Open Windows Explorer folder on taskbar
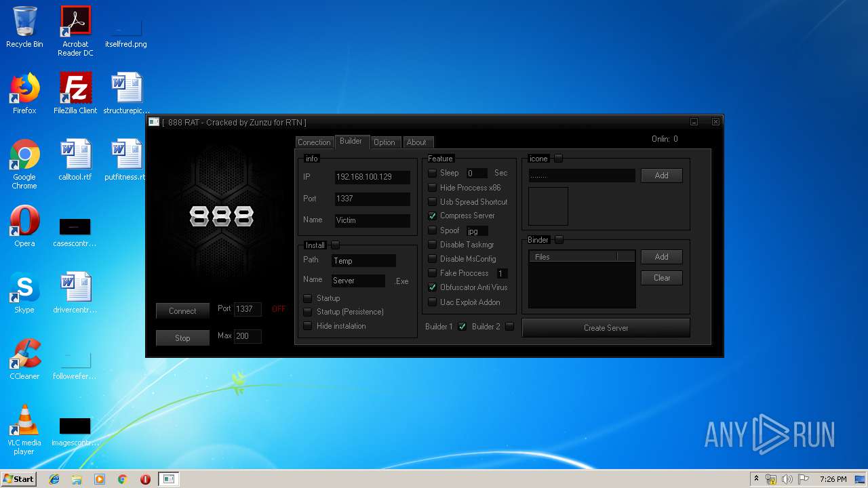868x488 pixels. pyautogui.click(x=77, y=479)
